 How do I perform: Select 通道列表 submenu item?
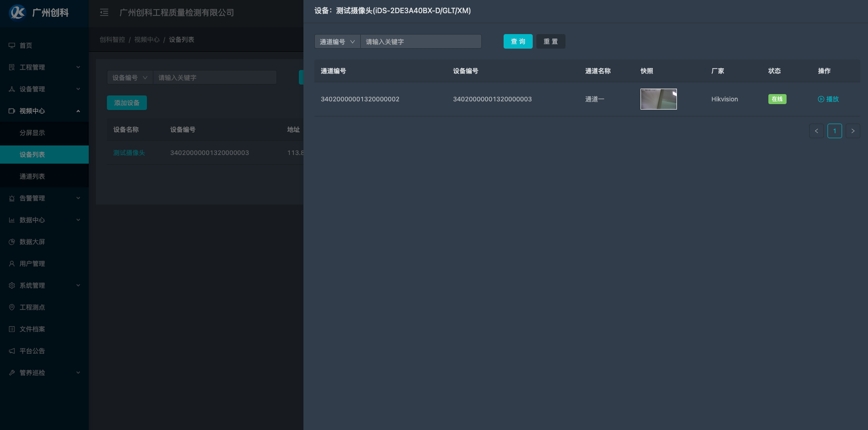[x=32, y=176]
